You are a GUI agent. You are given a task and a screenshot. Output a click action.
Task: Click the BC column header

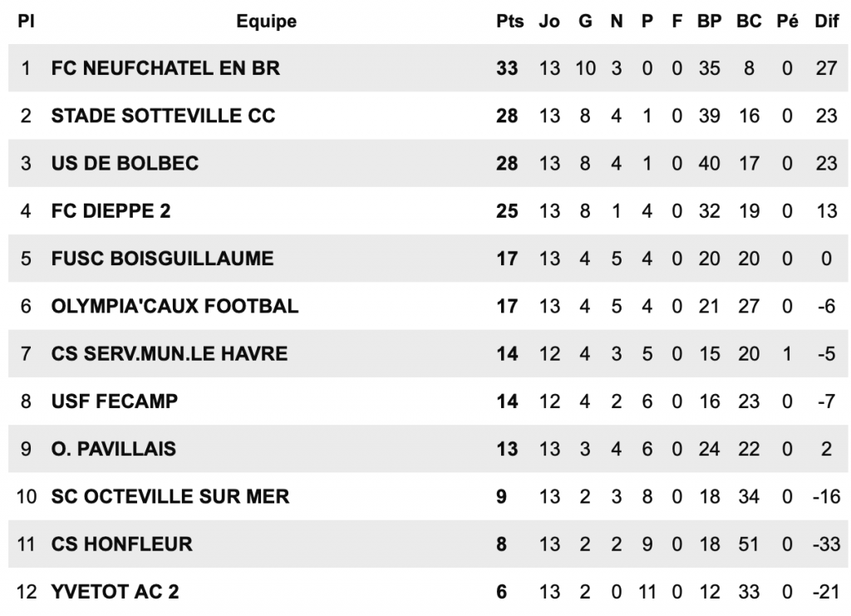[749, 22]
